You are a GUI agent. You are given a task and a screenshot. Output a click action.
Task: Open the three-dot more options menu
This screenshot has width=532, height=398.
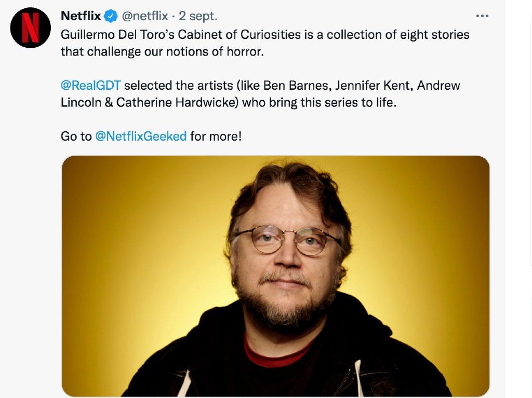[482, 16]
